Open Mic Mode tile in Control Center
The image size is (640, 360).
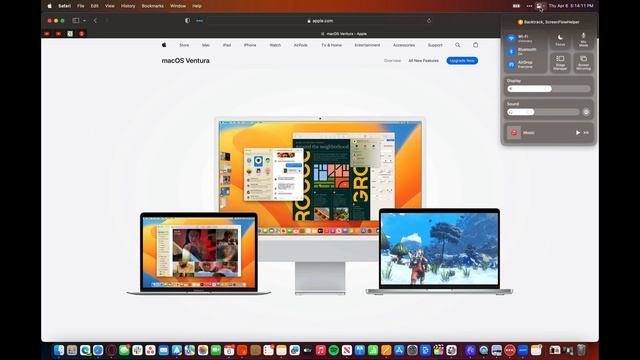click(x=583, y=40)
